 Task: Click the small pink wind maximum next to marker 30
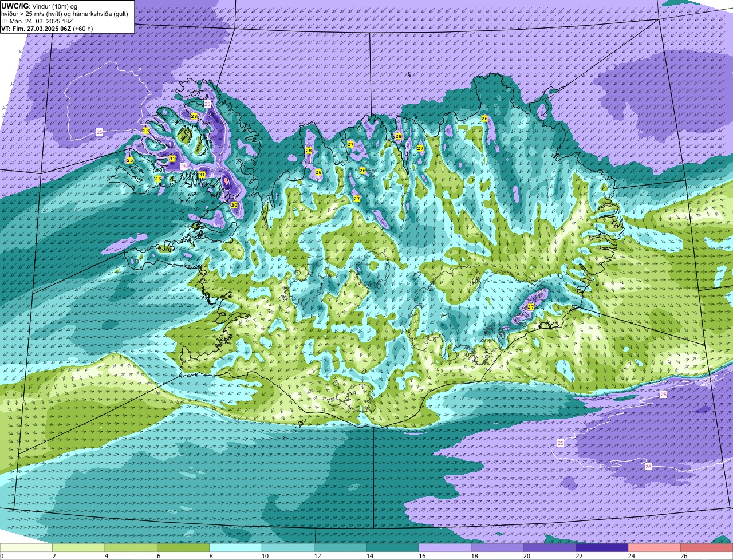click(226, 182)
